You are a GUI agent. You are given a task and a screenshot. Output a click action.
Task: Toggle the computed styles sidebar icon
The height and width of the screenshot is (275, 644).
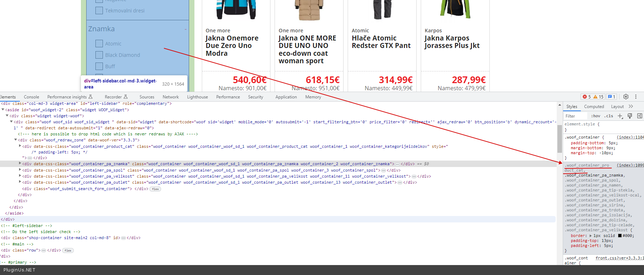pyautogui.click(x=639, y=116)
